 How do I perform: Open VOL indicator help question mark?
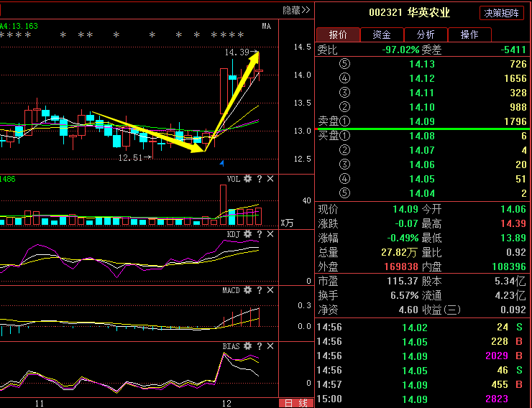click(260, 179)
